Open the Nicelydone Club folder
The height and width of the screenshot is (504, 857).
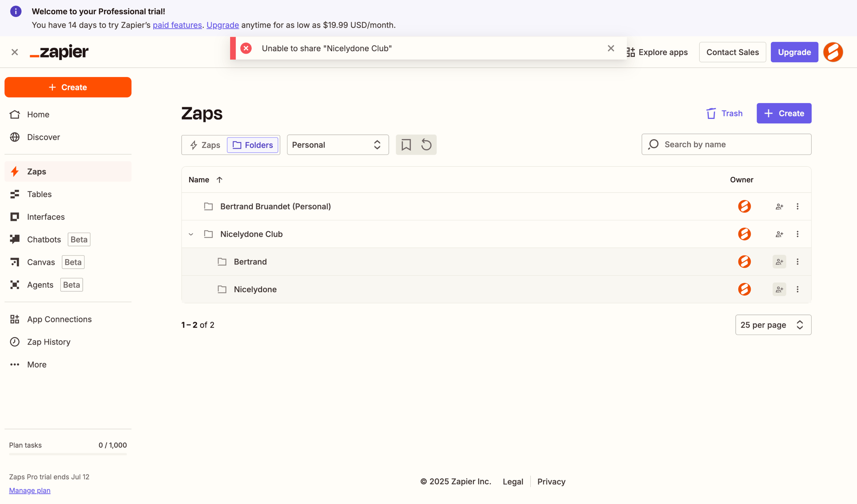point(251,234)
